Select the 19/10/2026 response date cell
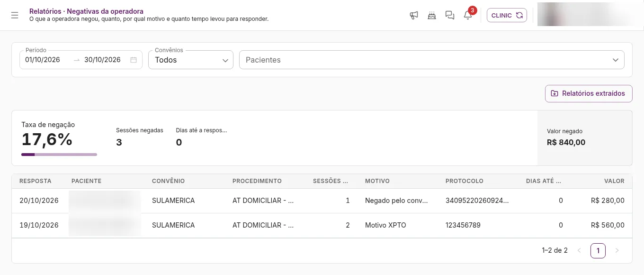This screenshot has width=644, height=275. point(39,225)
